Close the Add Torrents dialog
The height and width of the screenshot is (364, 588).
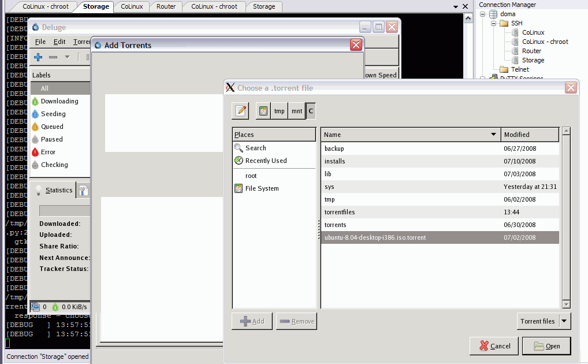click(x=356, y=44)
